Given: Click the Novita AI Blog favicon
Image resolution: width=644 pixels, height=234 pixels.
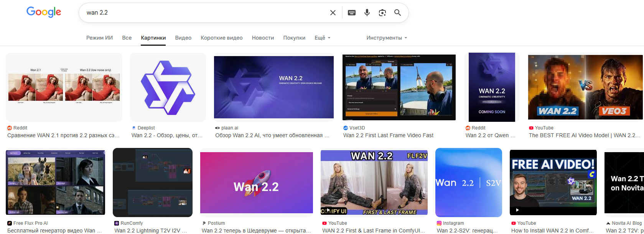Looking at the screenshot, I should point(608,223).
